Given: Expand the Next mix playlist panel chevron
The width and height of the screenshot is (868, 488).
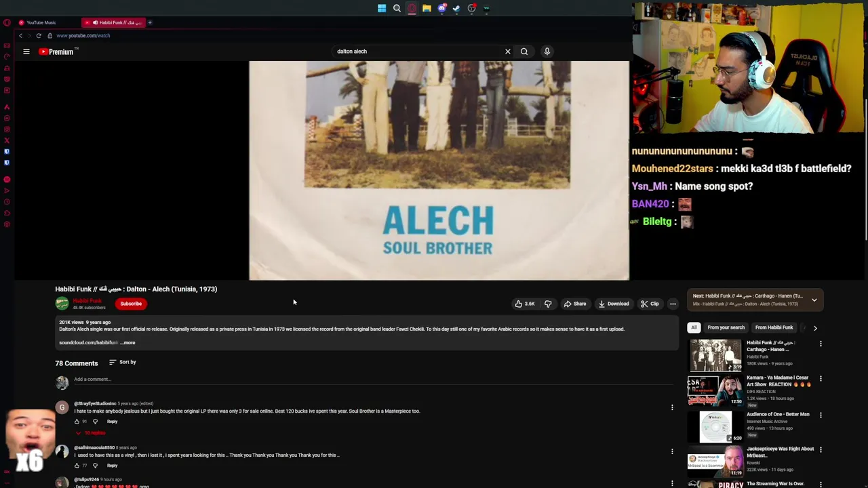Looking at the screenshot, I should pos(814,300).
